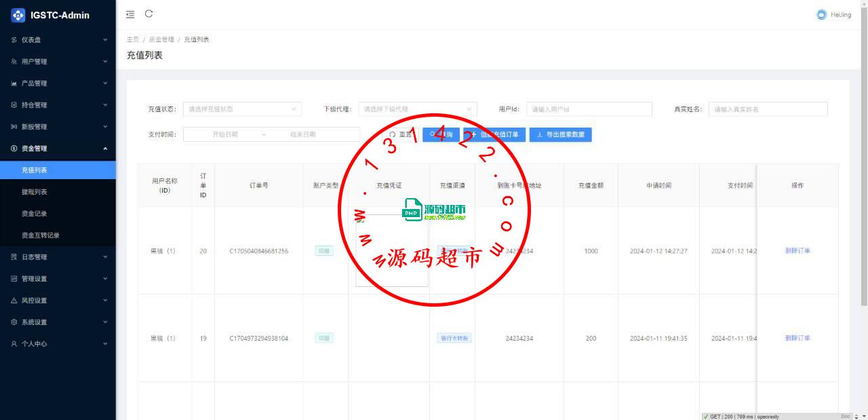Click the 印股 tag in row 20
This screenshot has height=420, width=868.
pyautogui.click(x=324, y=251)
